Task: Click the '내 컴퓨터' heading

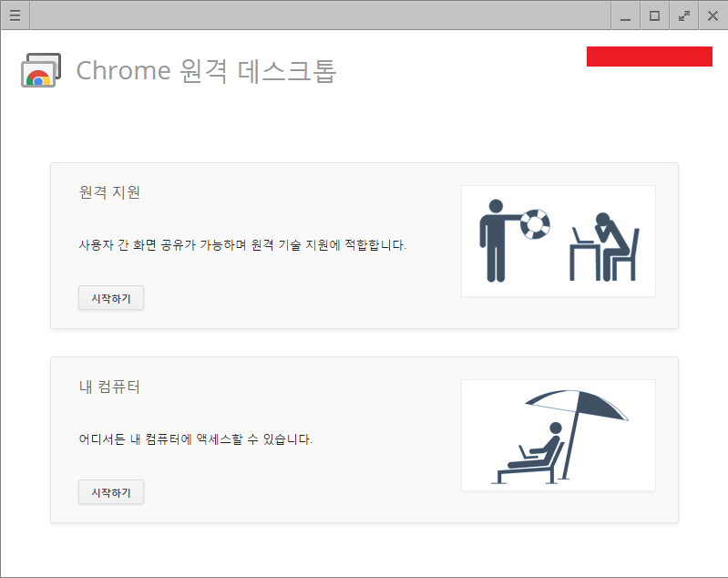Action: click(x=109, y=387)
